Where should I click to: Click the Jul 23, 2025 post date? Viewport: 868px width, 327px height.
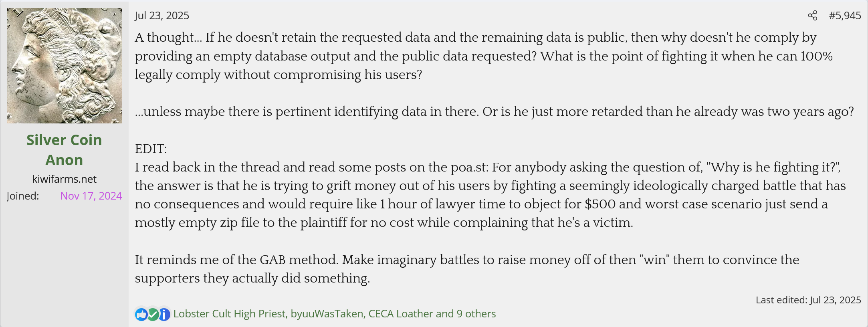(x=162, y=16)
